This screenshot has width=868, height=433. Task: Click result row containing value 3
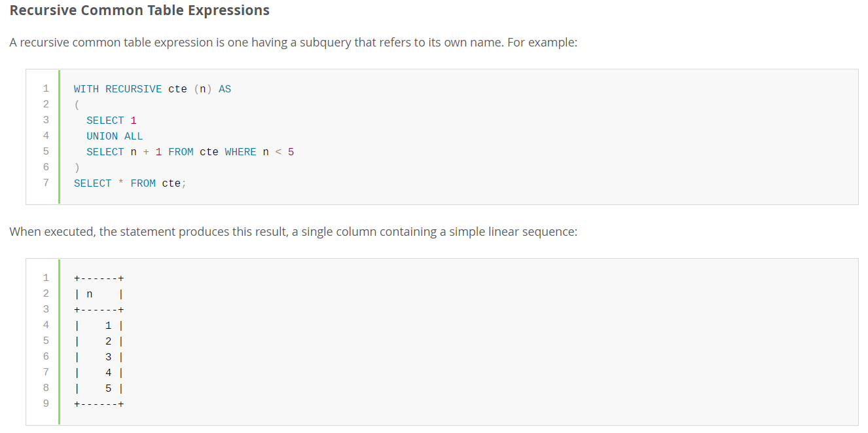99,356
